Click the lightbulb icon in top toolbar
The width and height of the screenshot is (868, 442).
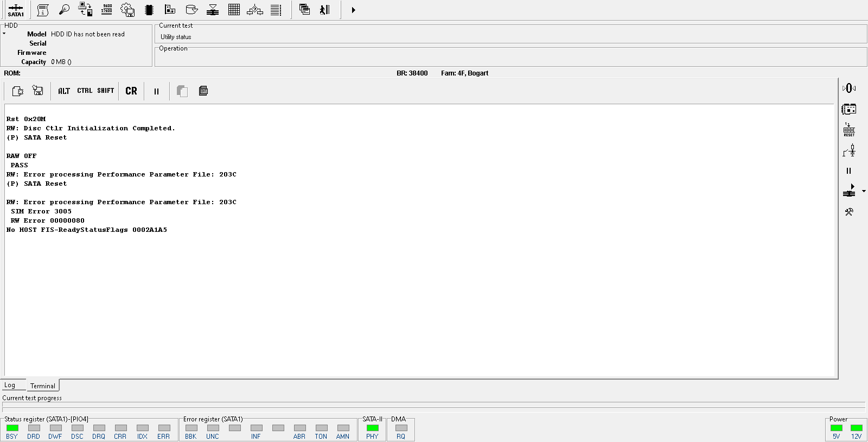pos(64,10)
